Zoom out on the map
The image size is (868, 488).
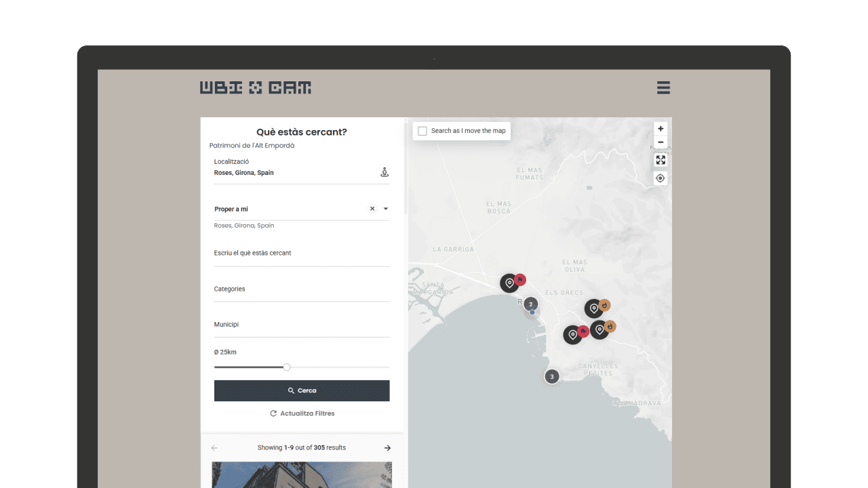point(660,142)
